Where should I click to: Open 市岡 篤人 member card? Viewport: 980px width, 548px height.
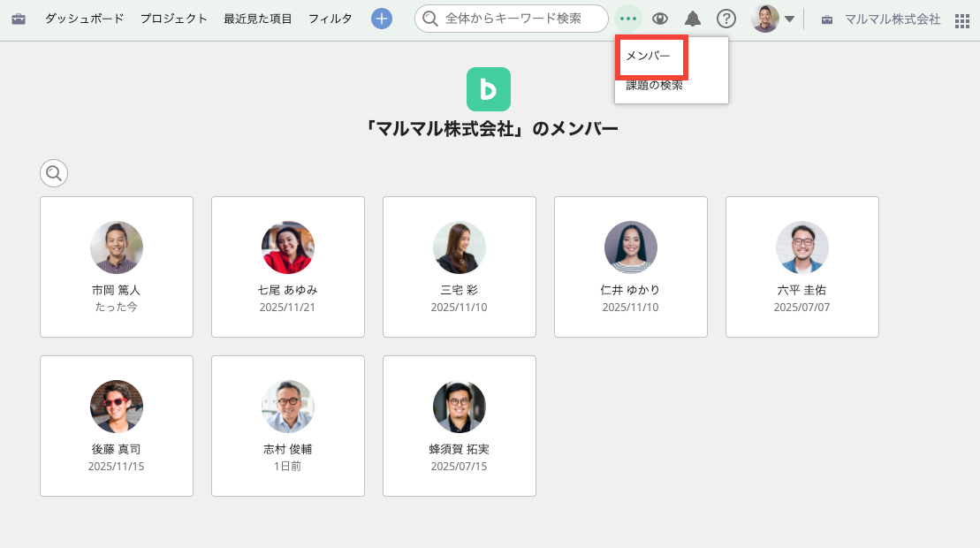[117, 267]
